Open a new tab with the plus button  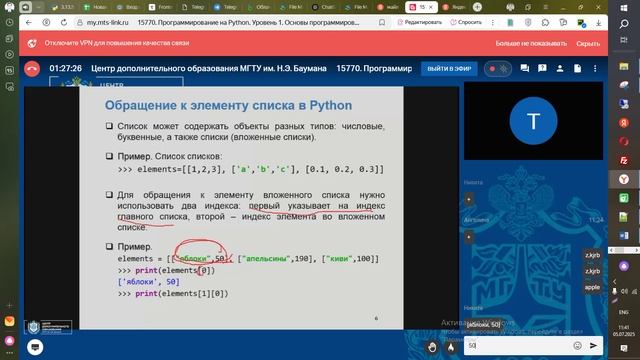(x=477, y=7)
